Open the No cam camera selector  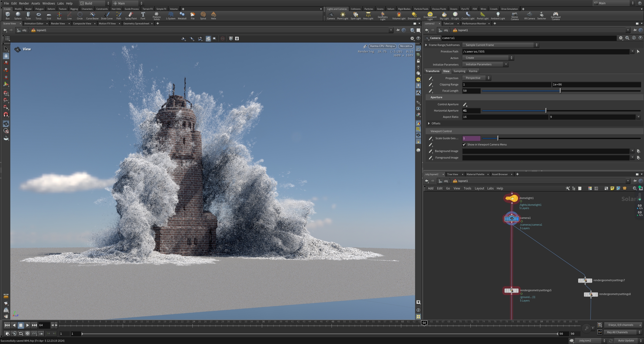coord(406,46)
